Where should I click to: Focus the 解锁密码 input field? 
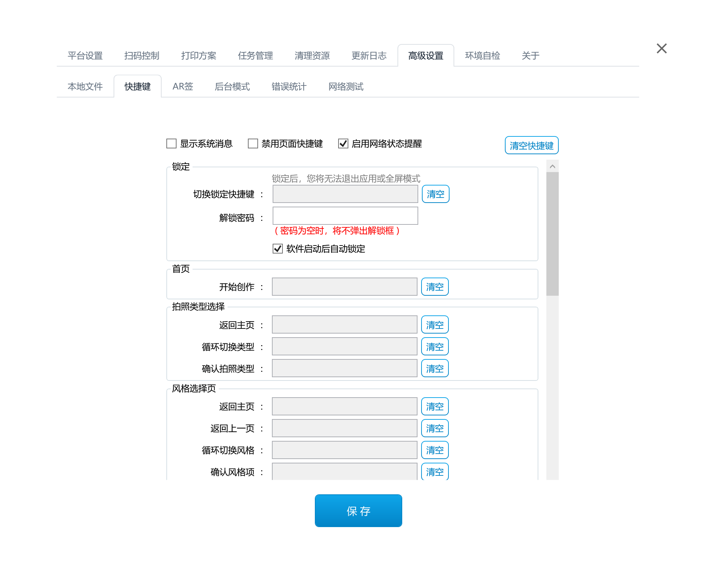pyautogui.click(x=345, y=216)
